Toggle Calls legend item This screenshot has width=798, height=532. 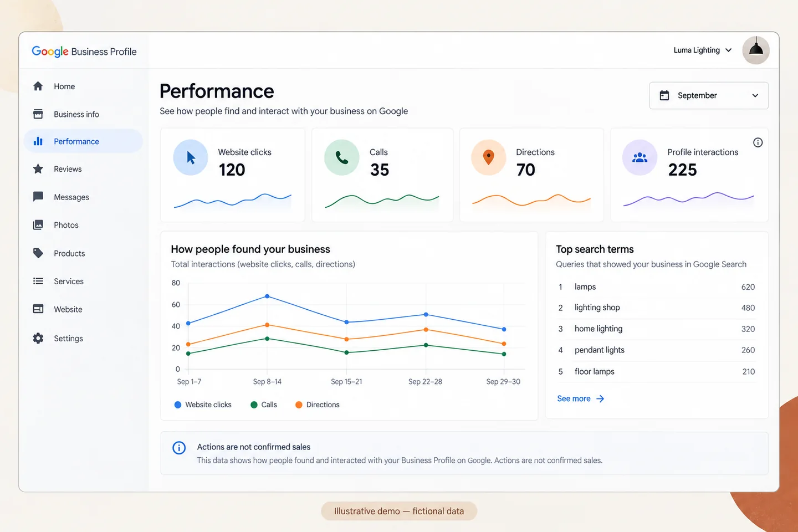coord(264,405)
